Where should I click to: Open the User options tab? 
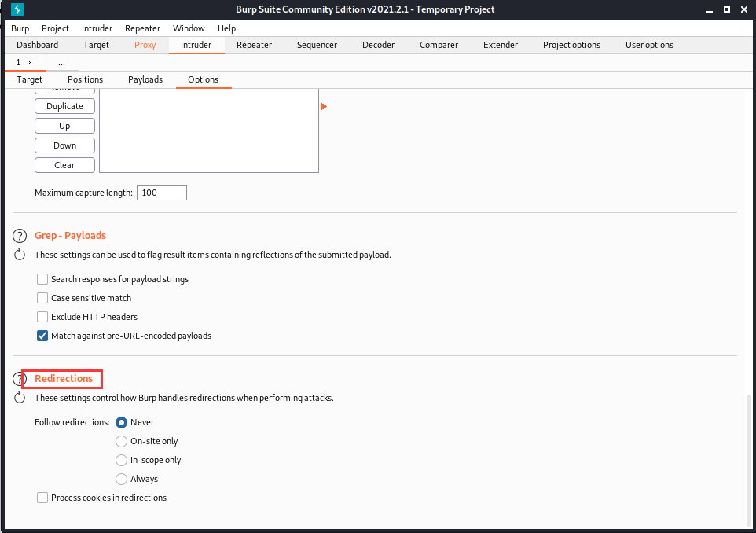(x=649, y=45)
